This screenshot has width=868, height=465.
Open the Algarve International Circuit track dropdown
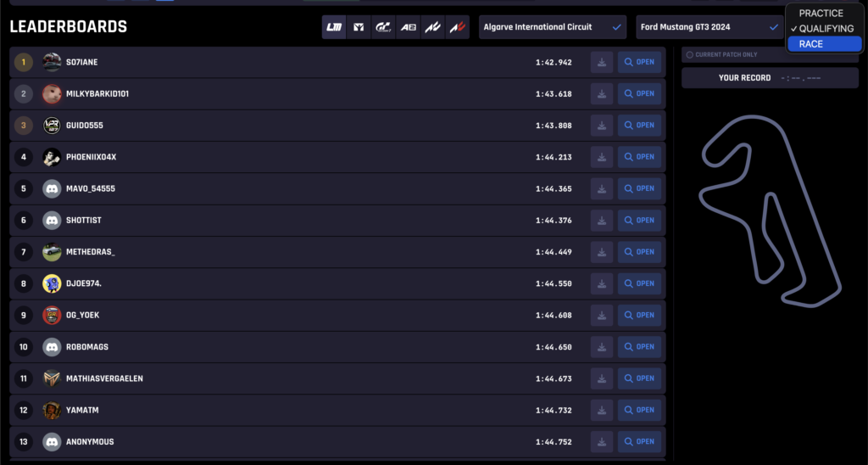(553, 27)
